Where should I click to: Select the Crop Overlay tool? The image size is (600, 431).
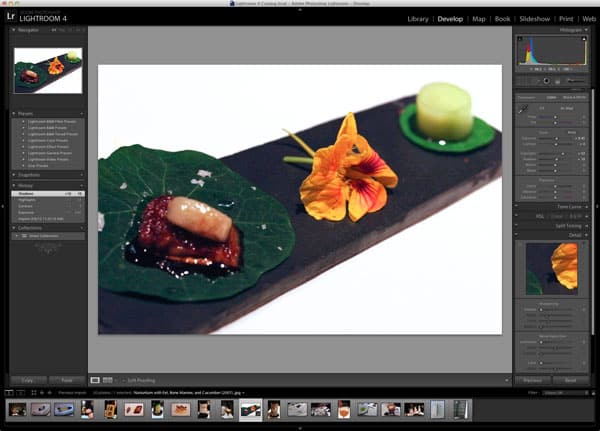(x=529, y=81)
